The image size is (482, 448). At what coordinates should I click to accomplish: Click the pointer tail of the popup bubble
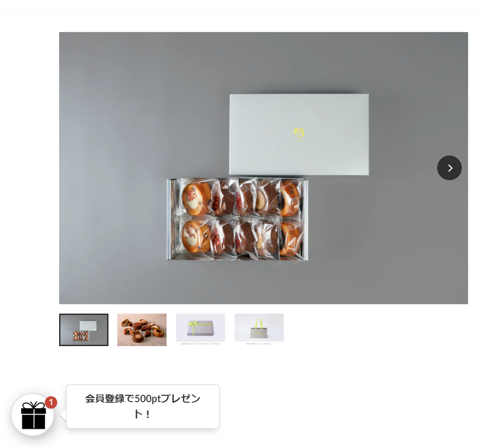pos(63,416)
